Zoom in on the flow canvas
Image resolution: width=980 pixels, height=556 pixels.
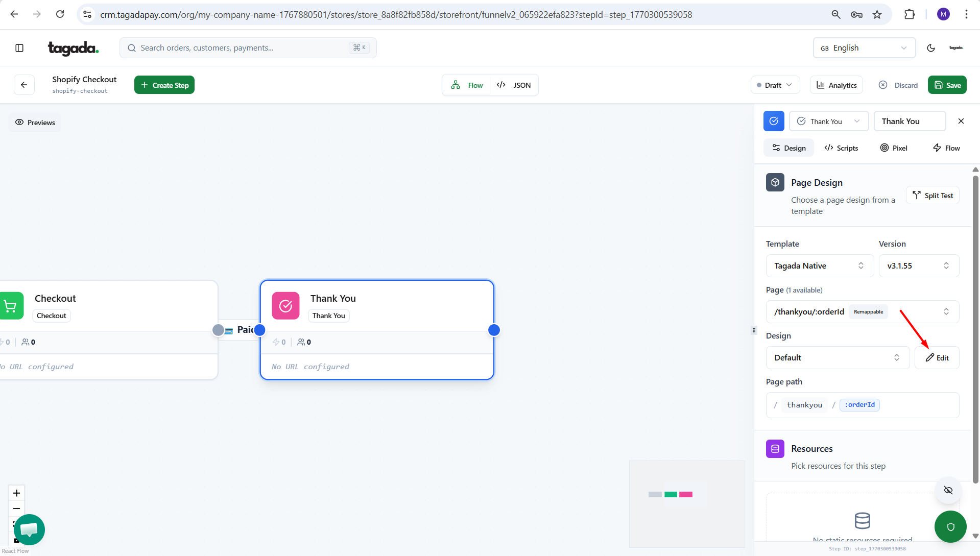coord(16,493)
